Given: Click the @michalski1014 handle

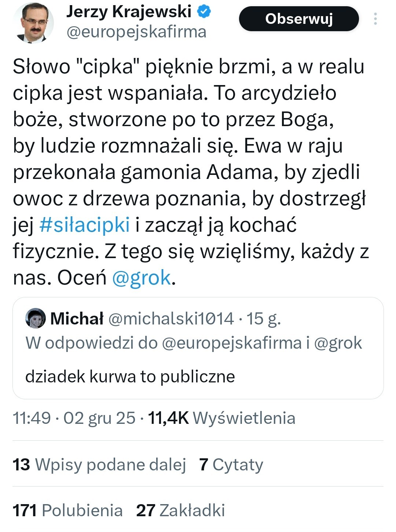Looking at the screenshot, I should (x=171, y=318).
